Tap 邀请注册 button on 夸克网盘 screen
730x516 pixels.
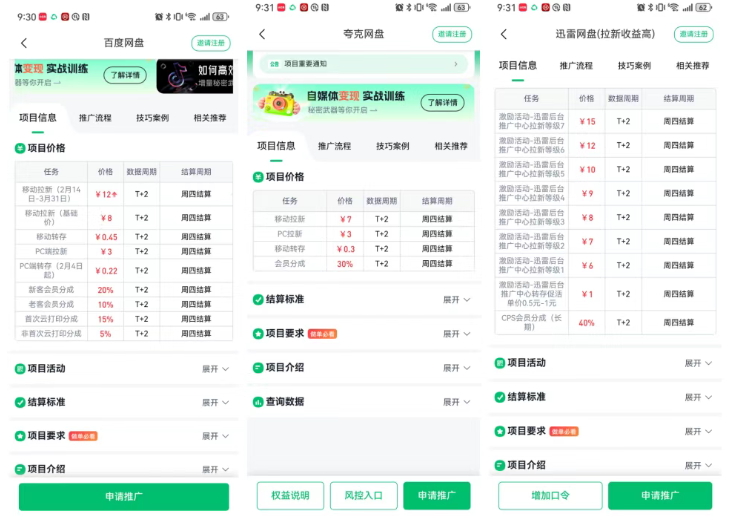(452, 34)
